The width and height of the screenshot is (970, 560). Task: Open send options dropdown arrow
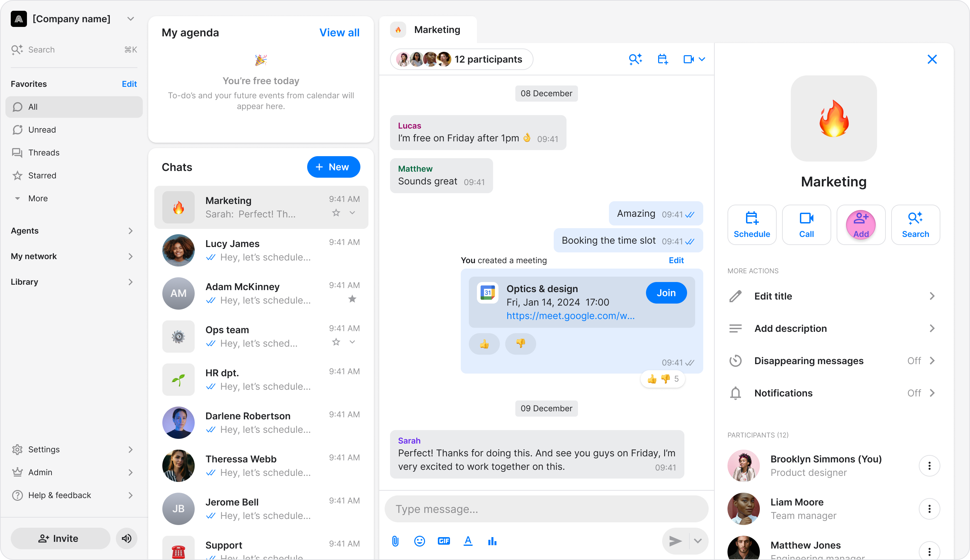(698, 541)
